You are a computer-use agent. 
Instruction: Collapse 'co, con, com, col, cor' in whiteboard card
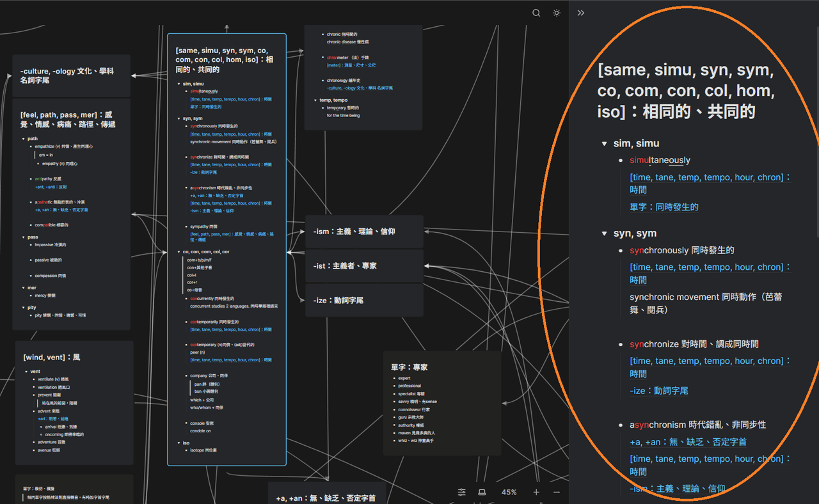point(179,252)
